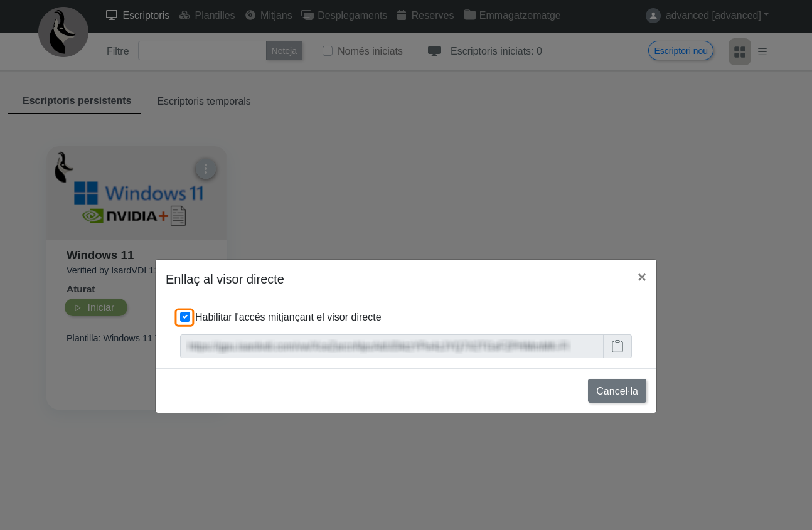The image size is (812, 530).
Task: Switch to list view layout
Action: (x=762, y=51)
